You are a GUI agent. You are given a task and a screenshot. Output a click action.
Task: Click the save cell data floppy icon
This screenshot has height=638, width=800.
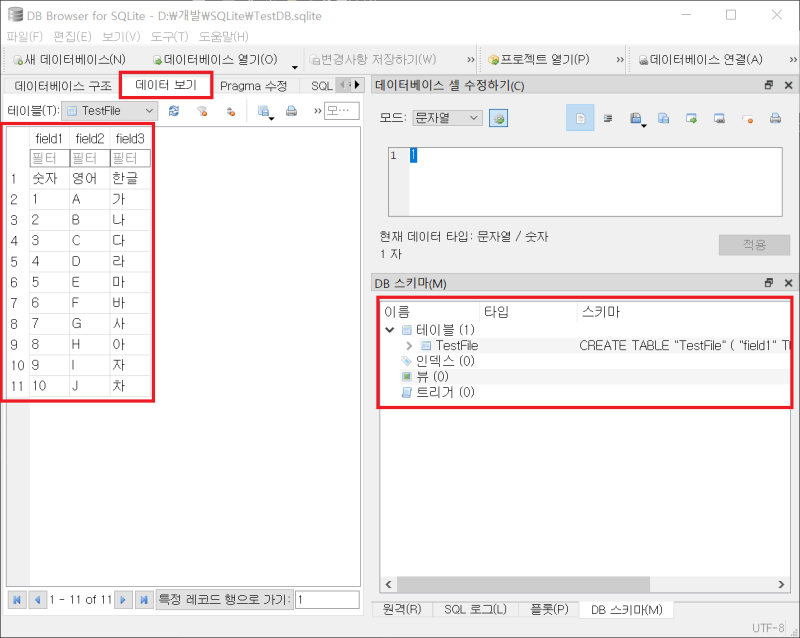[636, 118]
